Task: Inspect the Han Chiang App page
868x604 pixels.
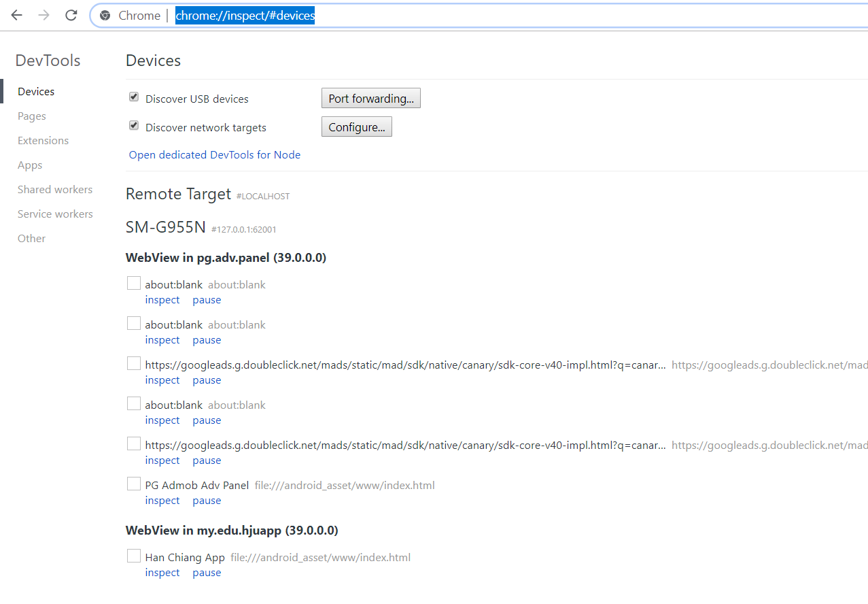Action: [162, 573]
